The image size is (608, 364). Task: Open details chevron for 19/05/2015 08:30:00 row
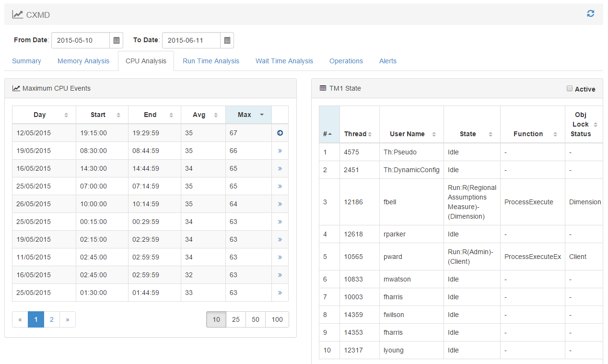click(280, 151)
